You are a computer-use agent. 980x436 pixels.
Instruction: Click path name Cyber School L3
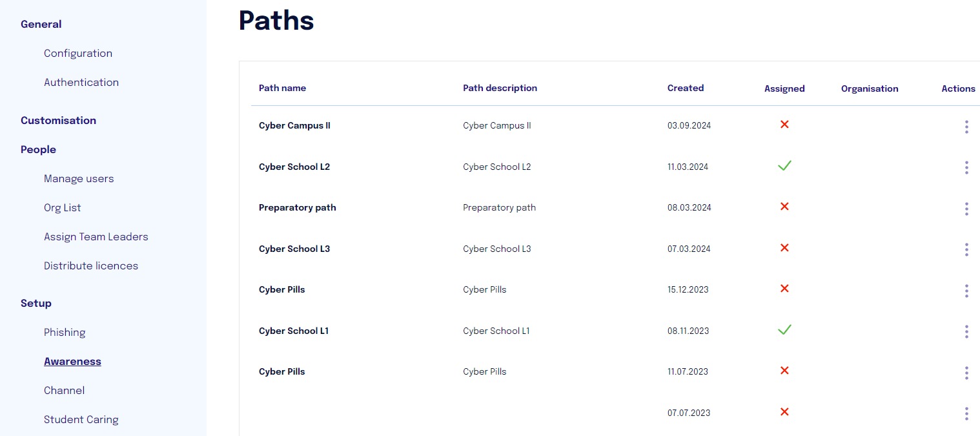(x=294, y=249)
